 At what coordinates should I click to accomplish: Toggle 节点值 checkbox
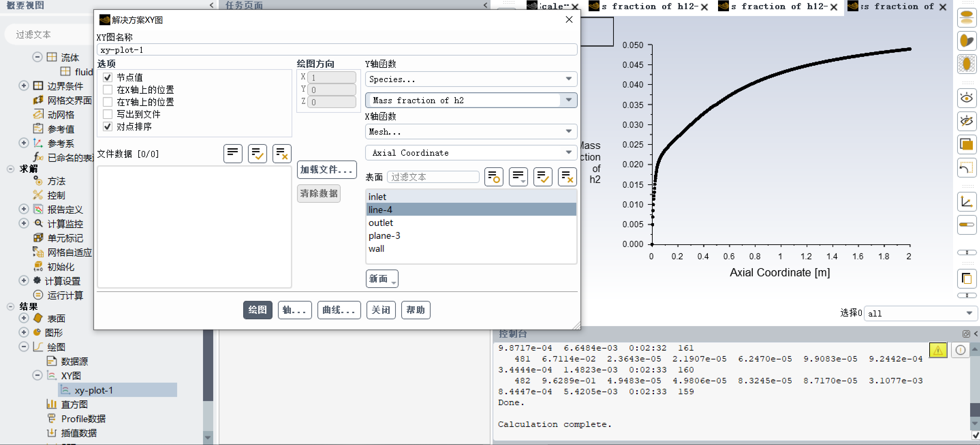[108, 78]
